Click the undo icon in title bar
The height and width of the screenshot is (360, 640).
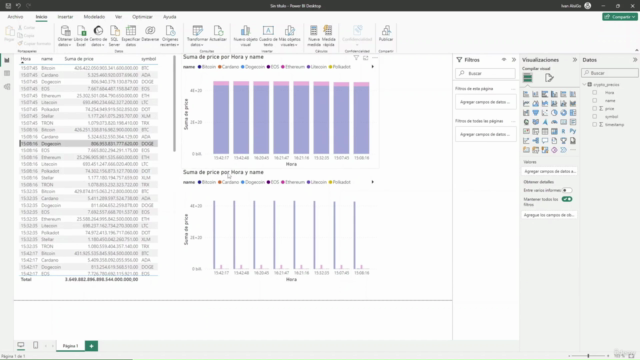[x=18, y=6]
